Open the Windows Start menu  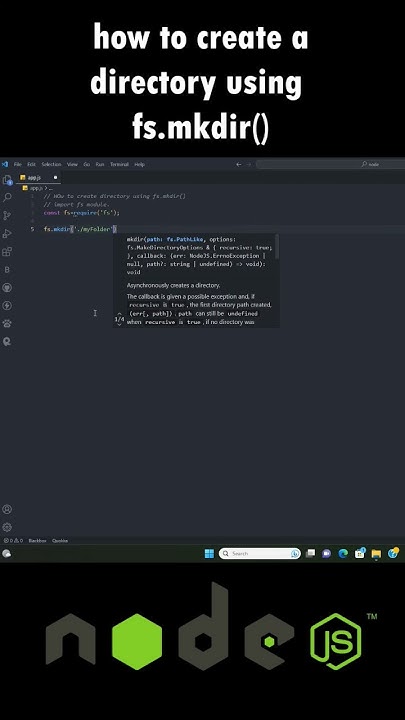(x=209, y=553)
